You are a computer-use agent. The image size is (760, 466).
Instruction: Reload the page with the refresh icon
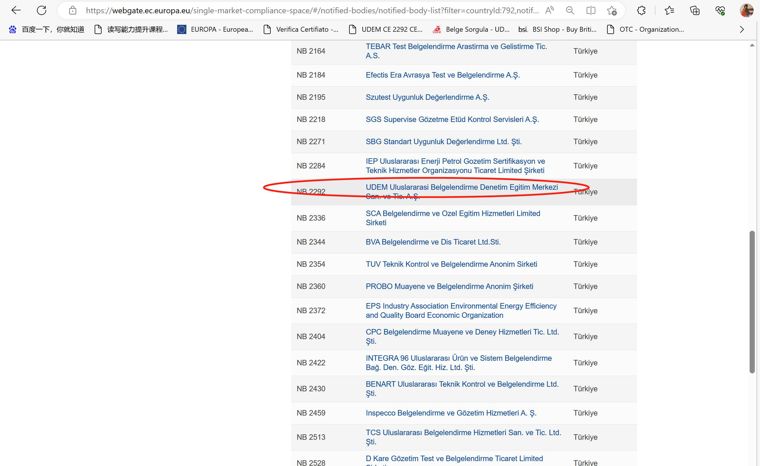[x=42, y=10]
